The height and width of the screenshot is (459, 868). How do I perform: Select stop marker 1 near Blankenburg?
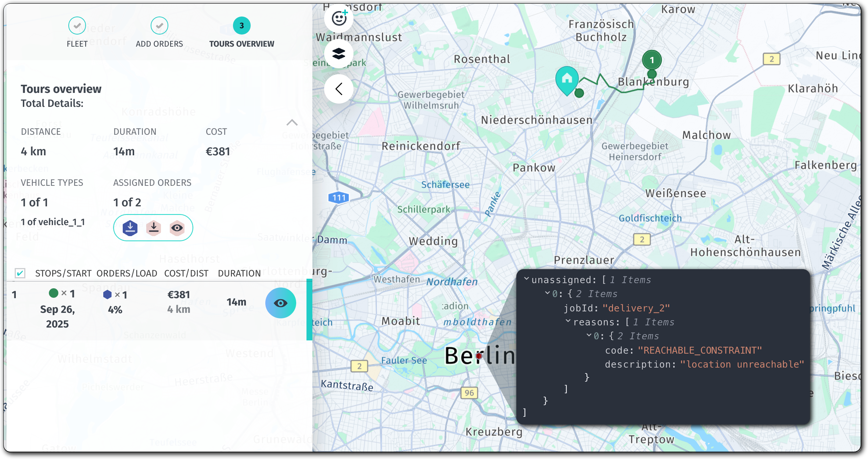(652, 60)
